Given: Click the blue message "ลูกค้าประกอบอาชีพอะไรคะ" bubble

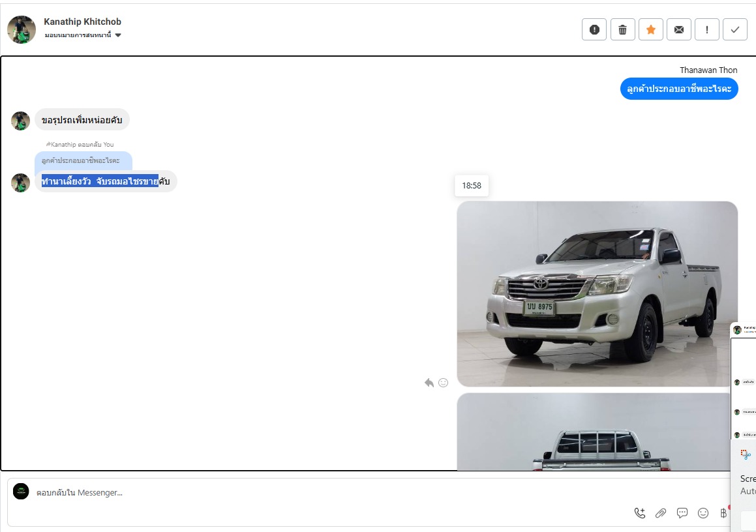Looking at the screenshot, I should tap(679, 89).
